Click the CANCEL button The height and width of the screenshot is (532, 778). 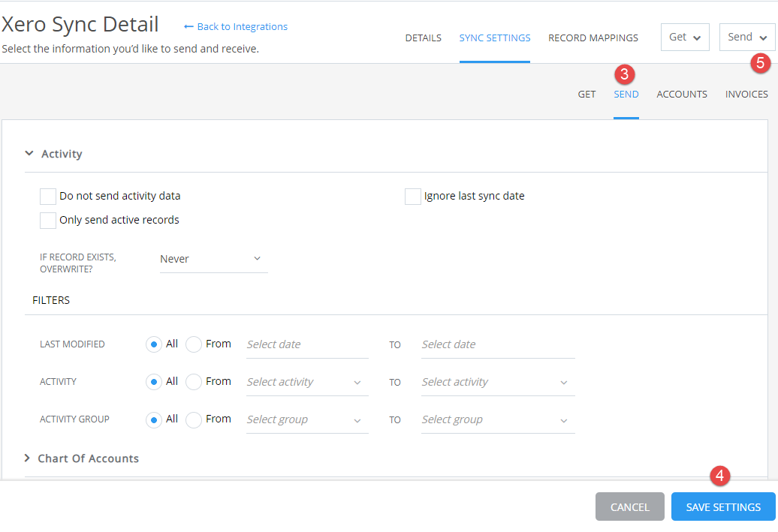coord(629,506)
